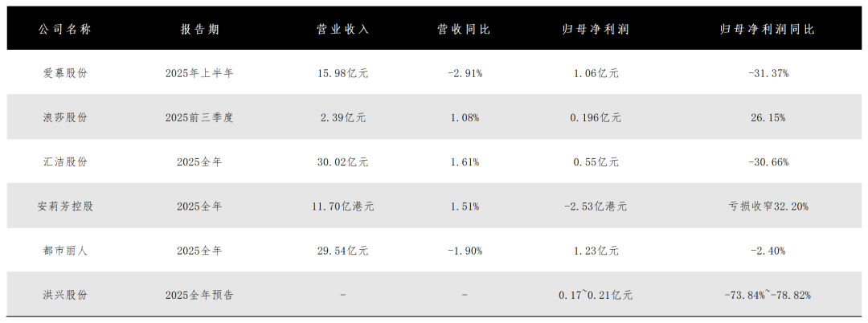Click the 公司名称 column header
Viewport: 868px width, 323px height.
pos(65,29)
